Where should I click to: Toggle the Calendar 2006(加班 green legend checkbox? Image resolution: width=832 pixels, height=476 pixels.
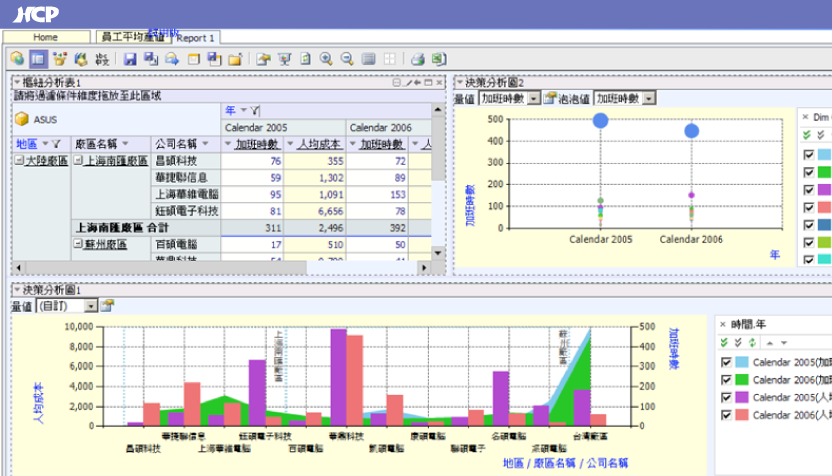[x=726, y=379]
